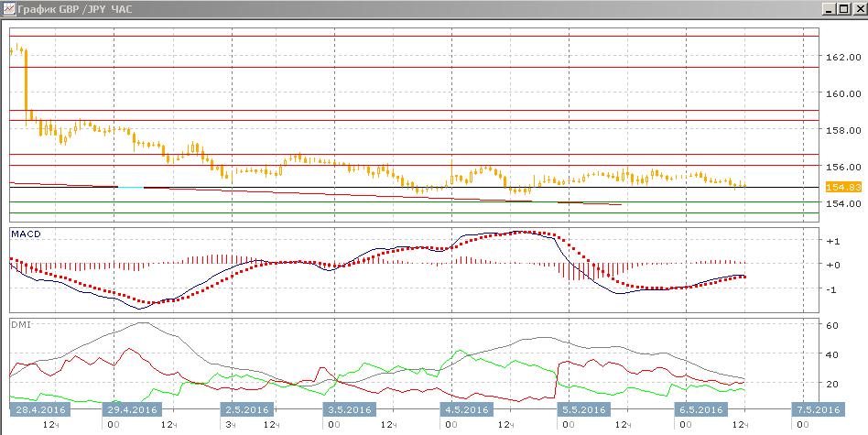Click the 154.00 price axis value

[843, 203]
